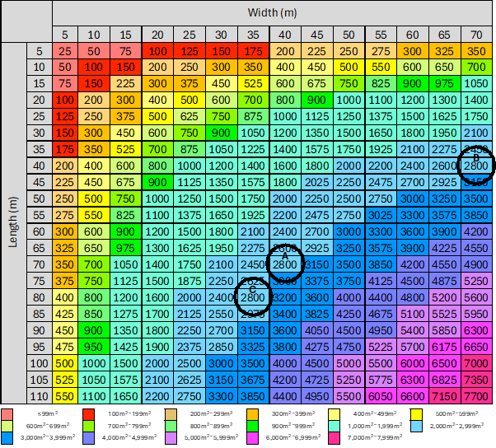This screenshot has height=448, width=496.
Task: Select the width column header 20
Action: [157, 35]
